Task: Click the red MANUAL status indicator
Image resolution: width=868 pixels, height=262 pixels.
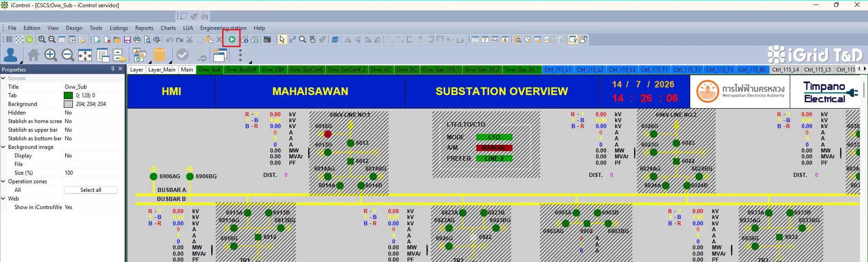Action: [494, 148]
